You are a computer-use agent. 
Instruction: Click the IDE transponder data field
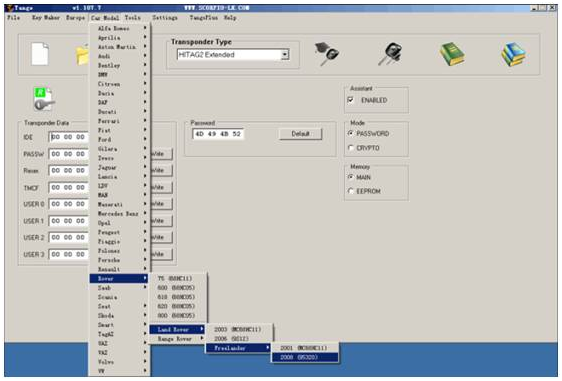(69, 137)
